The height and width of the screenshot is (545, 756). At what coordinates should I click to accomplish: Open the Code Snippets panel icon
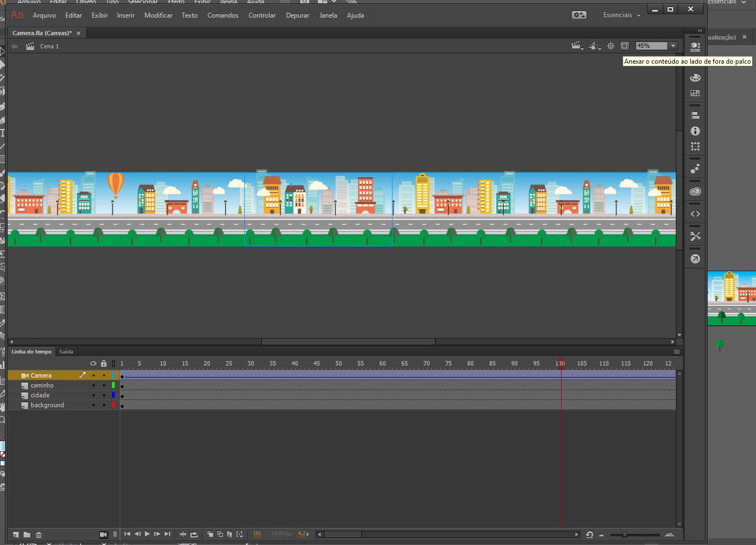tap(695, 214)
